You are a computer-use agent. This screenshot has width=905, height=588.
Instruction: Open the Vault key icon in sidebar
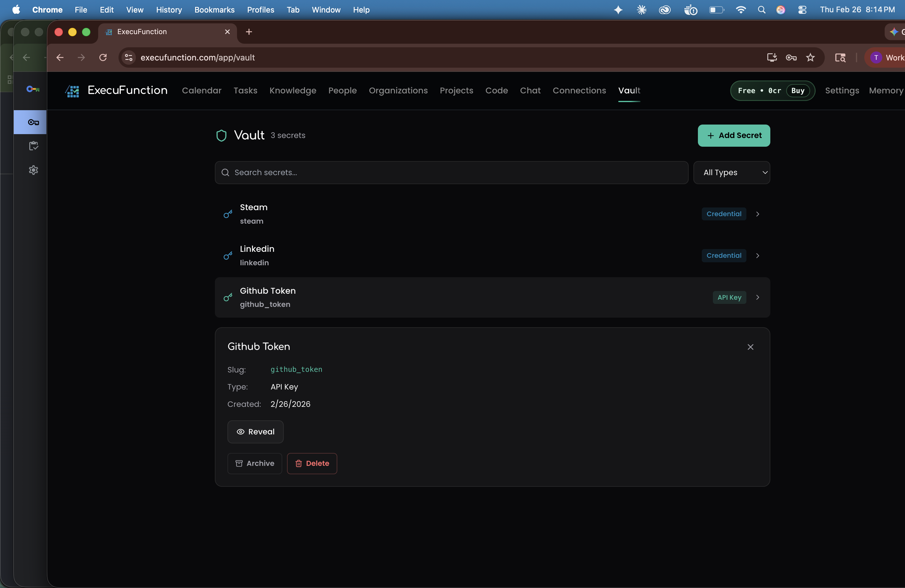pos(33,122)
